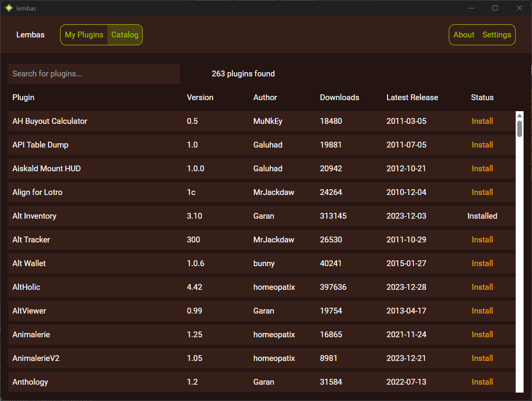Click author MuNkEy in first row

[x=268, y=121]
